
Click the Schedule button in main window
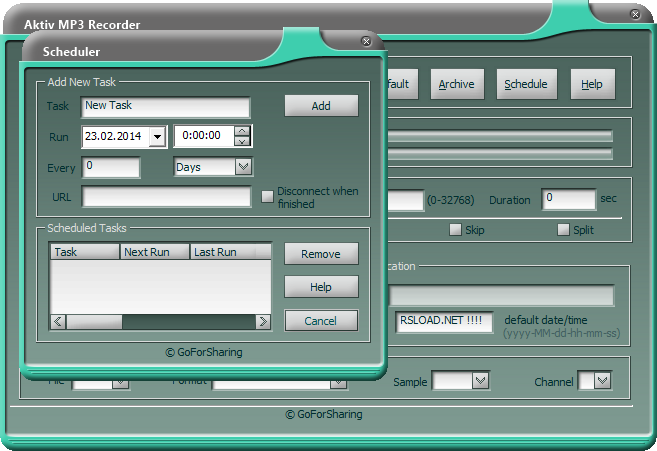click(x=526, y=84)
